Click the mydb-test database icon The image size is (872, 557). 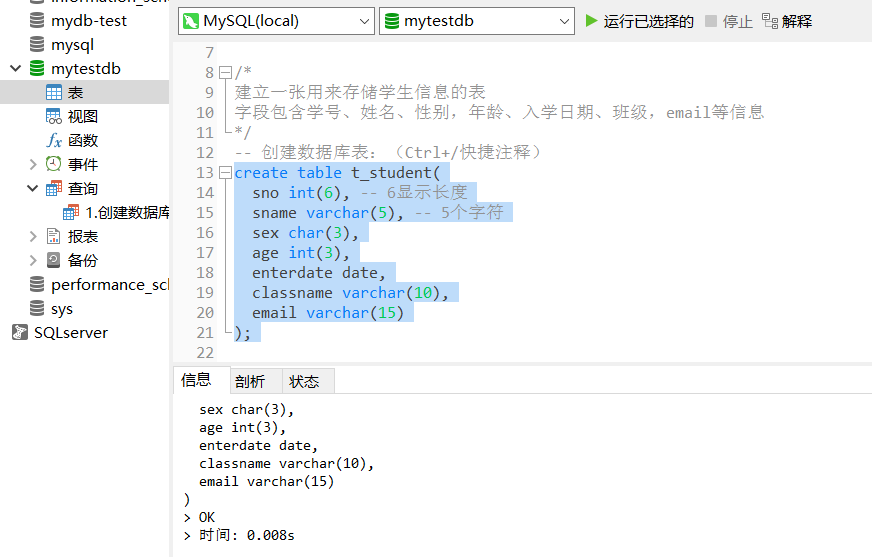(x=37, y=21)
